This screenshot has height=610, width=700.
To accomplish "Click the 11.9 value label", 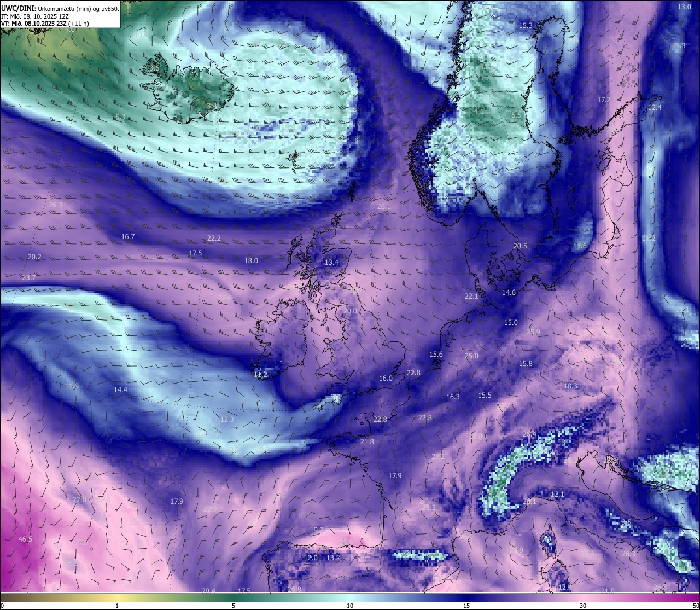I will point(72,386).
